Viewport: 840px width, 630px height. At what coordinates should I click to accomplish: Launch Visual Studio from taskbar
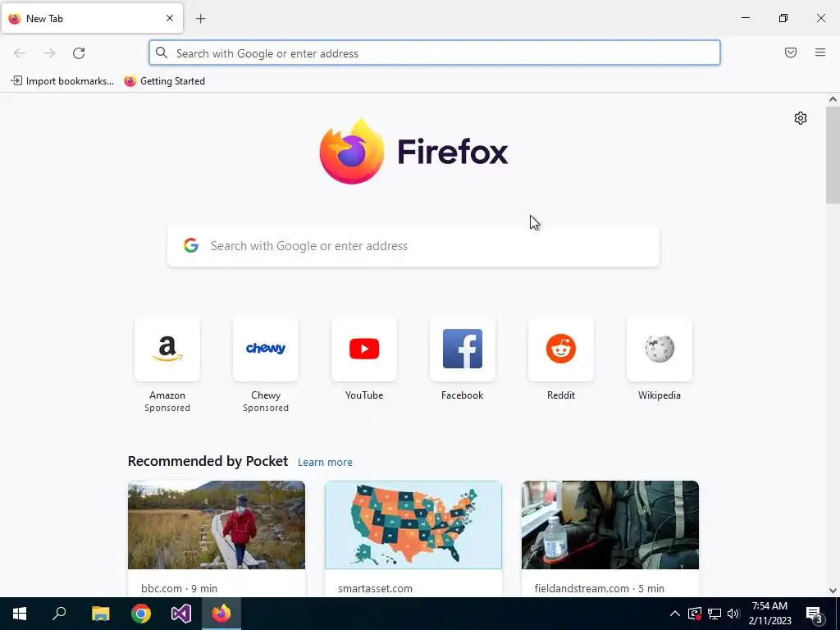(181, 614)
